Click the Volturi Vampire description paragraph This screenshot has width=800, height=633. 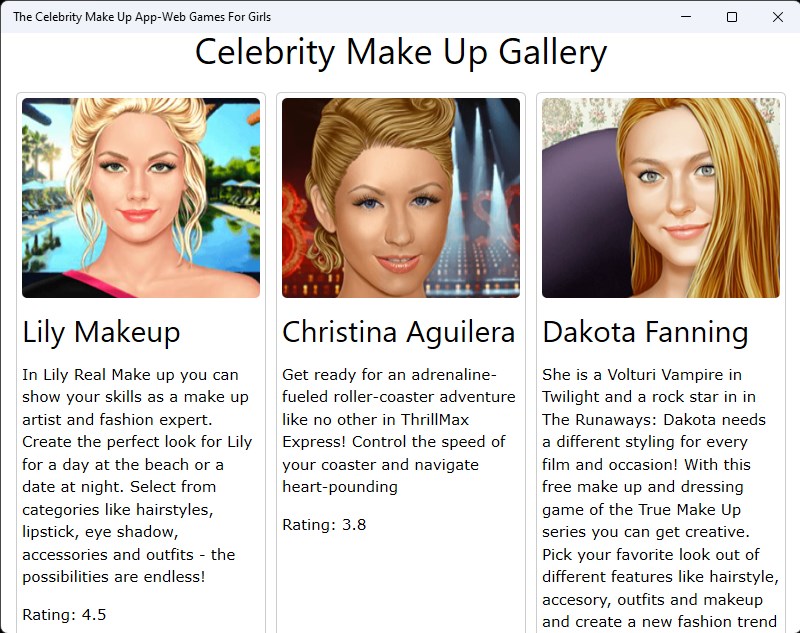(661, 498)
